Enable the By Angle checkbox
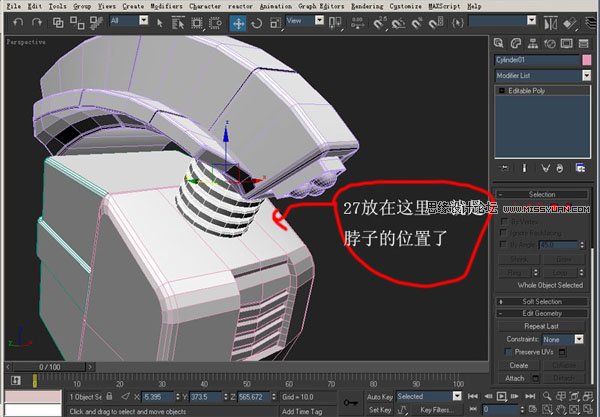Image resolution: width=600 pixels, height=417 pixels. click(x=504, y=244)
